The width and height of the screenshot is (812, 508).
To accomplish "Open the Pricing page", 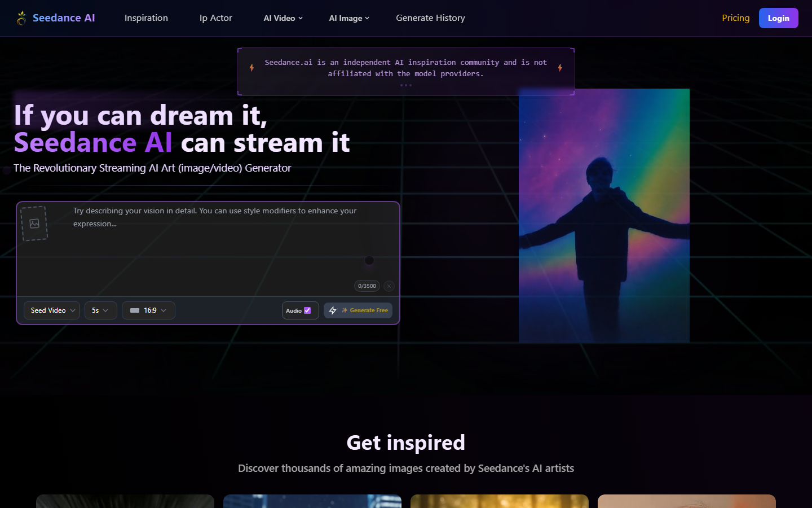I will (x=735, y=17).
